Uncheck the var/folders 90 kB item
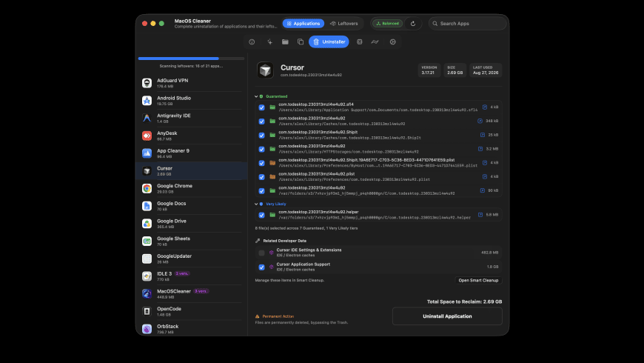Viewport: 644px width, 363px height. 261,190
